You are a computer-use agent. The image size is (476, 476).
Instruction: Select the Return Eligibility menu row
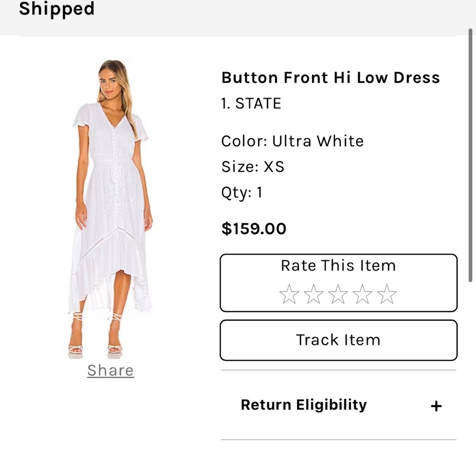303,405
